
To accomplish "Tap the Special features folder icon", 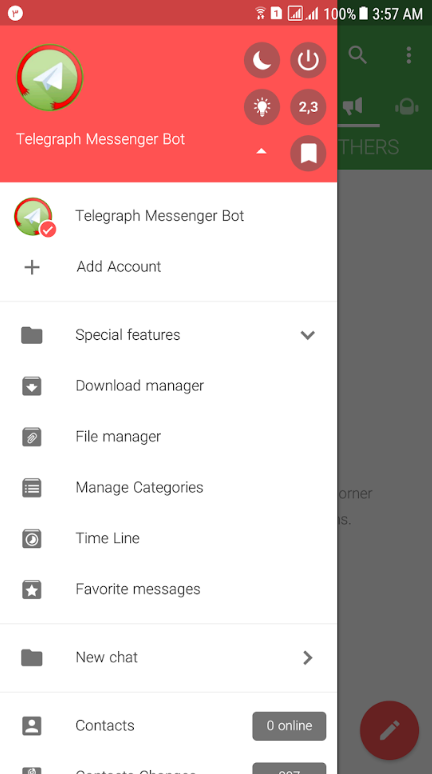I will pyautogui.click(x=32, y=335).
